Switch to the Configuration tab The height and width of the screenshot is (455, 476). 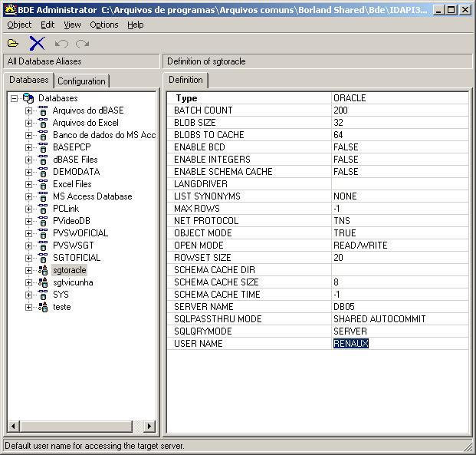click(x=81, y=81)
